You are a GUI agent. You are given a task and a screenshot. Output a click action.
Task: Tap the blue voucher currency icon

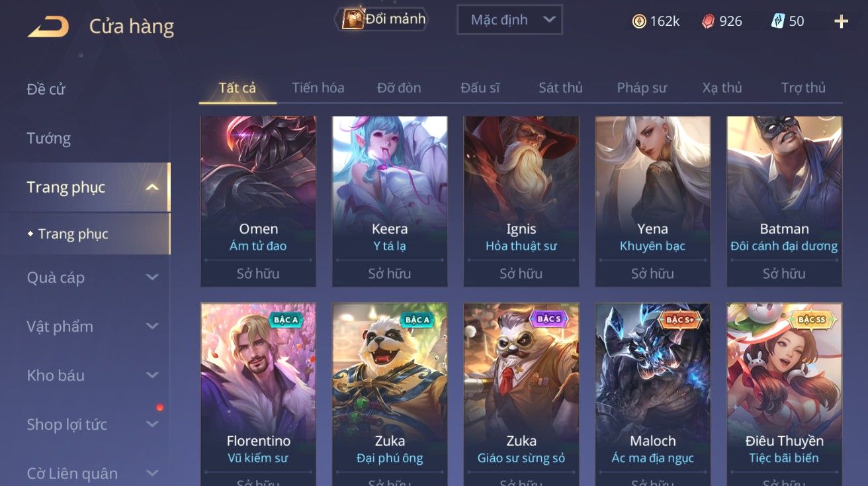[778, 21]
